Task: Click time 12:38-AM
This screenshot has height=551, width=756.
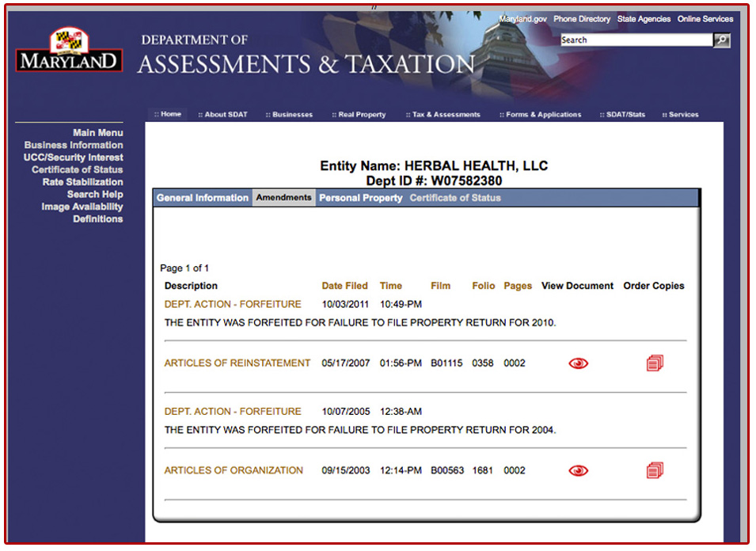Action: click(x=401, y=411)
